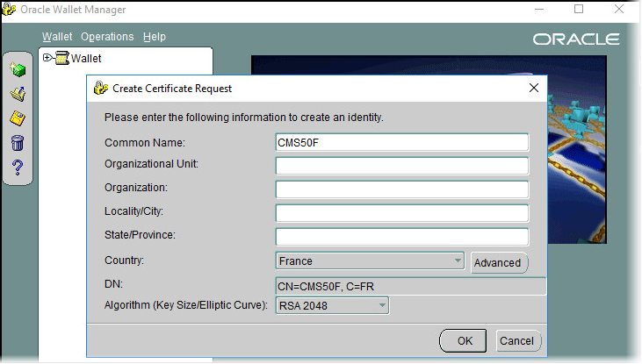Close the Create Certificate Request dialog
The height and width of the screenshot is (364, 642).
click(x=533, y=89)
